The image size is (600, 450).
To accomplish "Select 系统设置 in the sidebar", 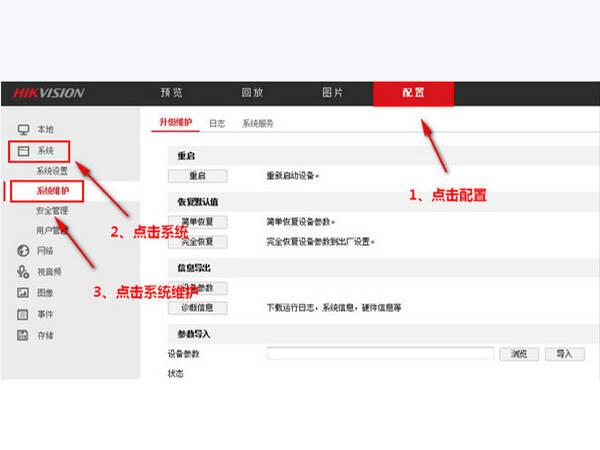I will click(52, 171).
